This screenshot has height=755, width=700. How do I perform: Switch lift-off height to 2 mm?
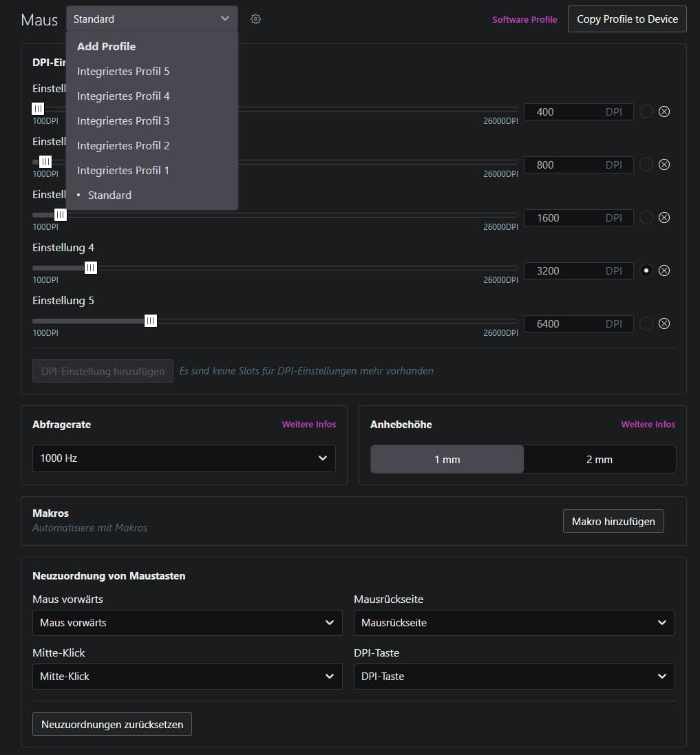[x=599, y=460]
